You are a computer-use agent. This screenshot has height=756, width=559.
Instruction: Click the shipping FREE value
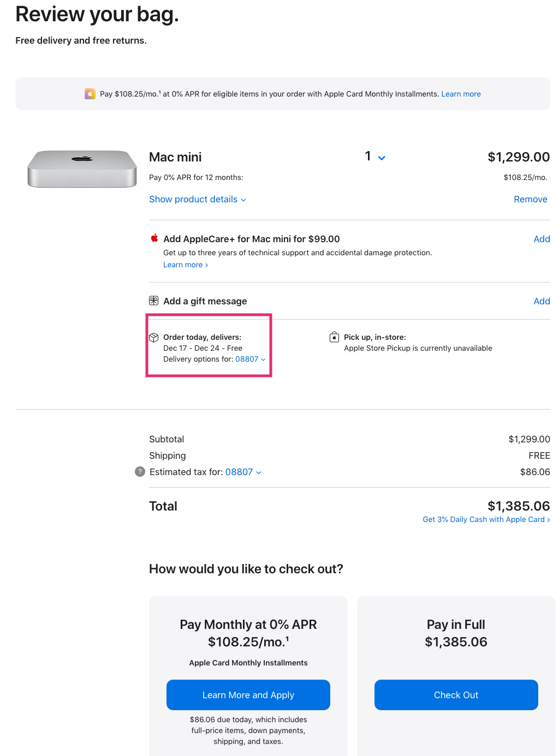pyautogui.click(x=539, y=456)
